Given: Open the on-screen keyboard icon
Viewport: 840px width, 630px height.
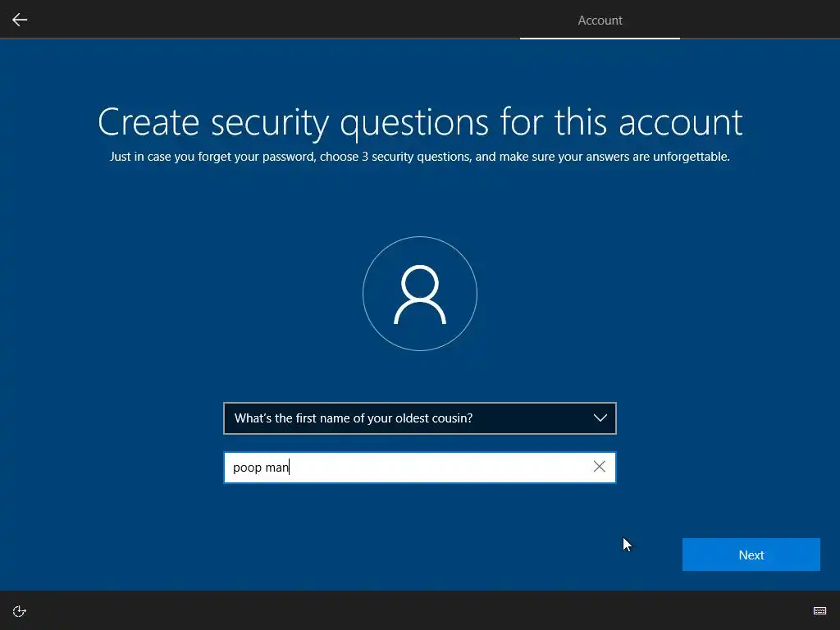Looking at the screenshot, I should pyautogui.click(x=819, y=610).
